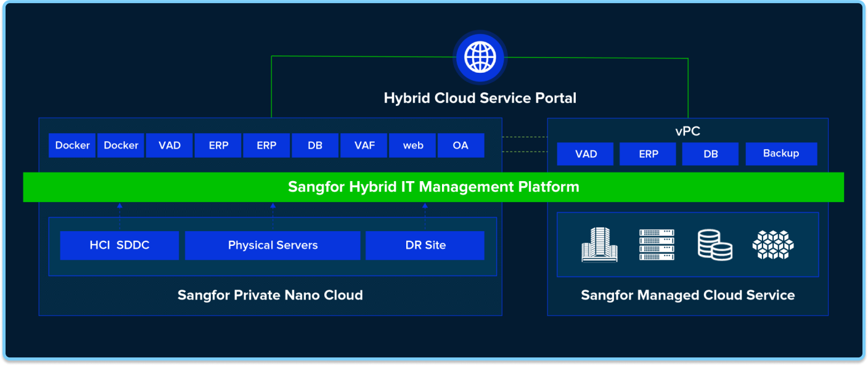Select the database cylinder stack icon
This screenshot has height=366, width=868.
(714, 245)
